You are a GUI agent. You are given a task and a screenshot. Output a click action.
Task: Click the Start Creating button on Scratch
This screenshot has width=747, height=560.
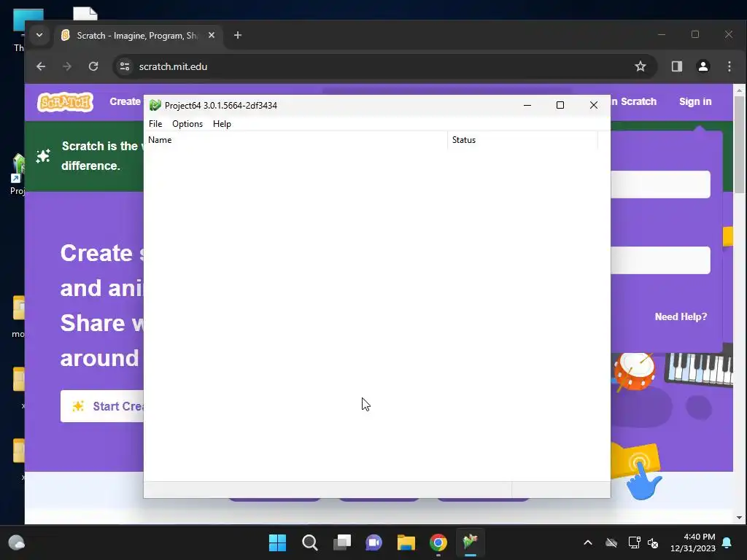click(x=102, y=406)
